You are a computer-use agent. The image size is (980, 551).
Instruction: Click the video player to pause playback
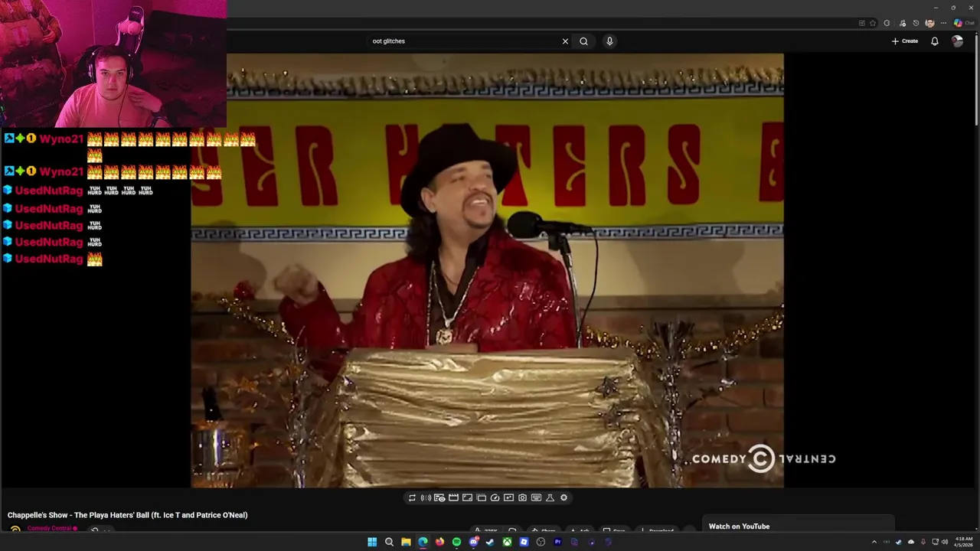[487, 270]
